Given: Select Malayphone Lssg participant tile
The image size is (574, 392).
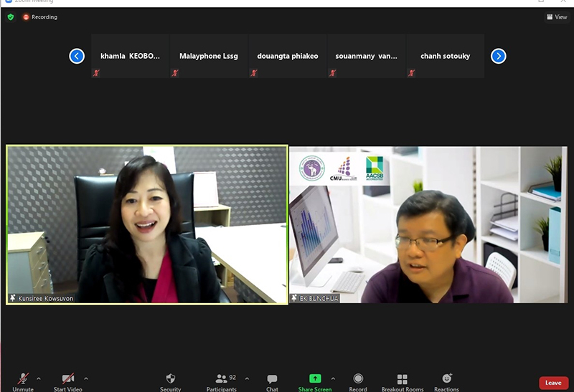Looking at the screenshot, I should pos(209,56).
